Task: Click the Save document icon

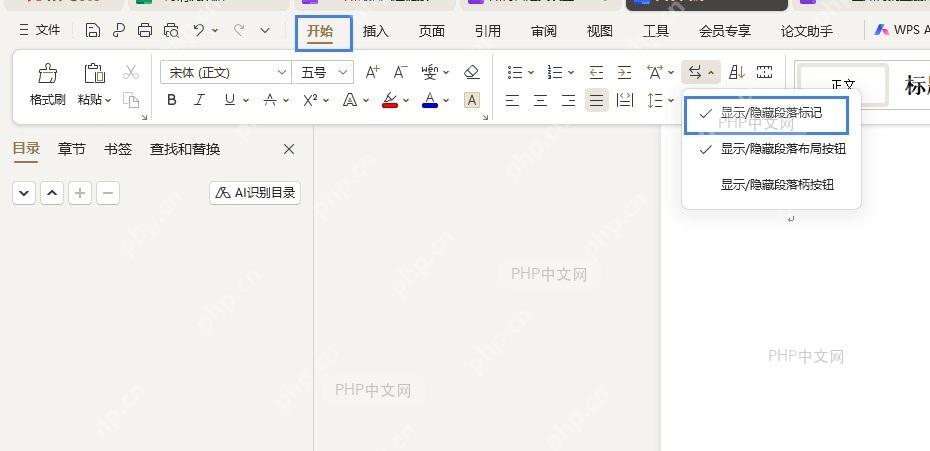Action: click(93, 30)
